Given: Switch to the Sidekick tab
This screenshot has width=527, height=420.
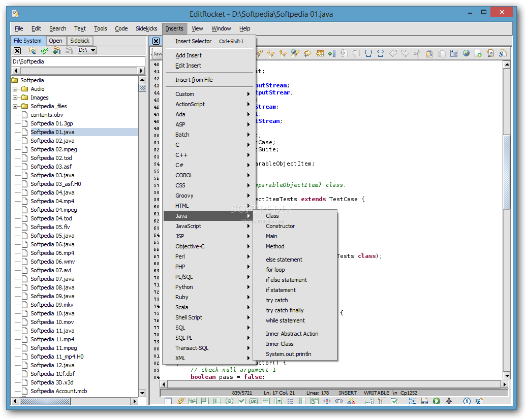Looking at the screenshot, I should 80,41.
